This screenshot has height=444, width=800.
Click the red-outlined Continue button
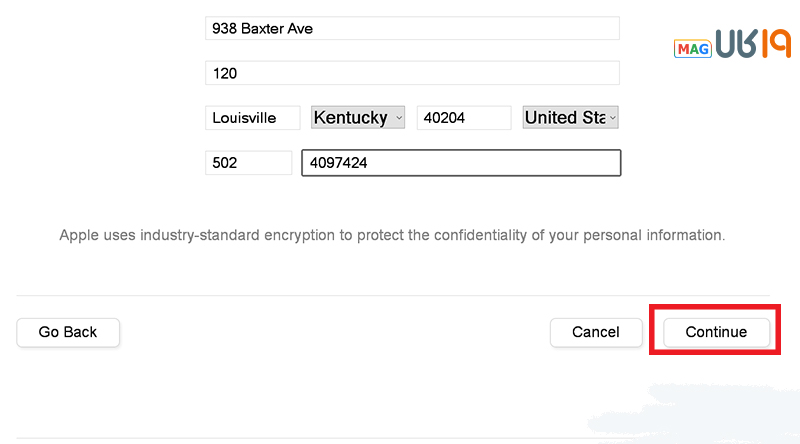715,330
